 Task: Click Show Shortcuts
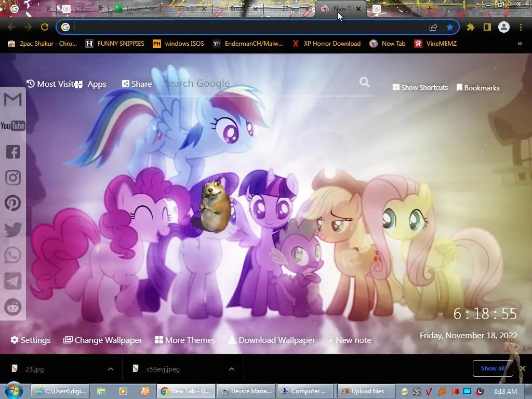click(420, 87)
